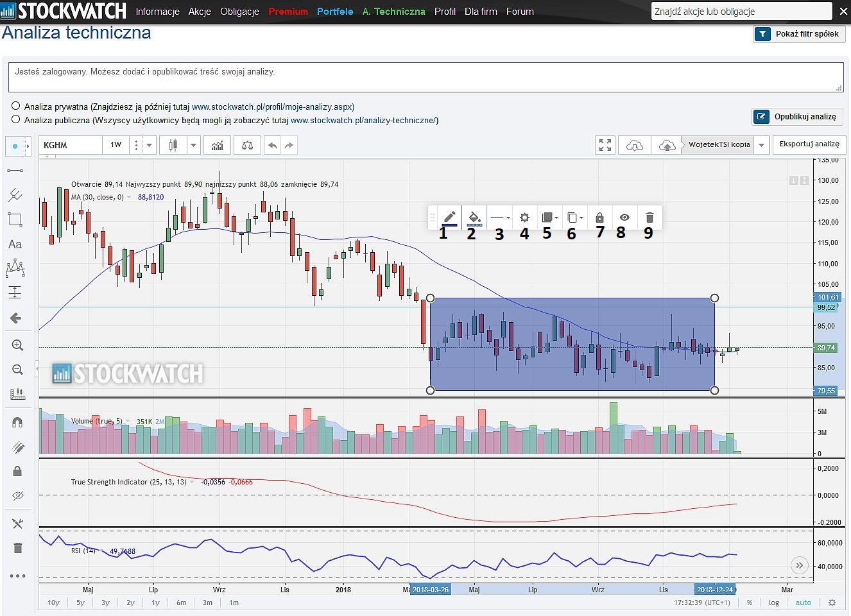Open the A. Techniczna menu
Viewport: 851px width, 616px height.
[393, 12]
